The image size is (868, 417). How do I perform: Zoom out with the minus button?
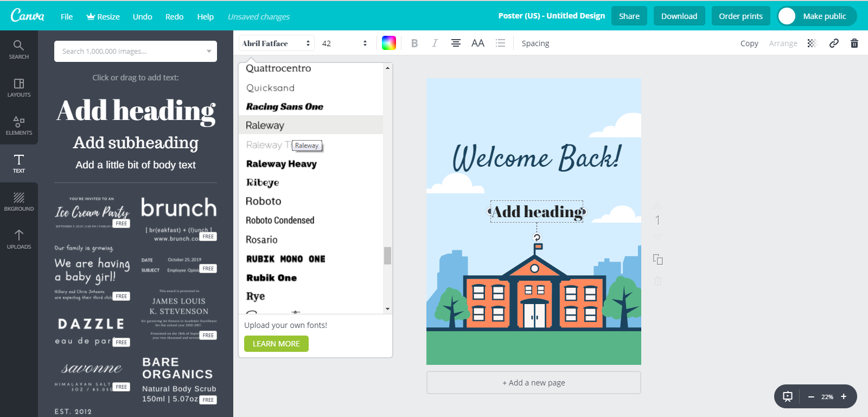(811, 397)
